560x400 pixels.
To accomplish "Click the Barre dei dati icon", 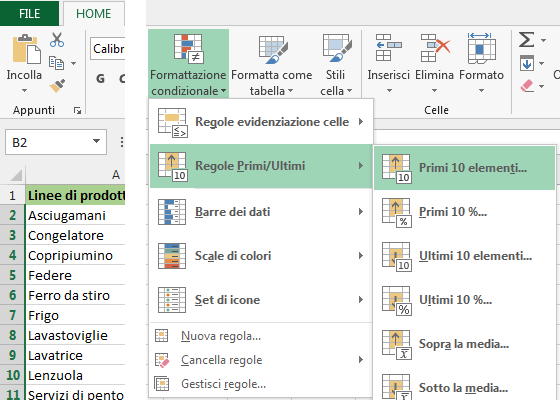I will tap(172, 212).
